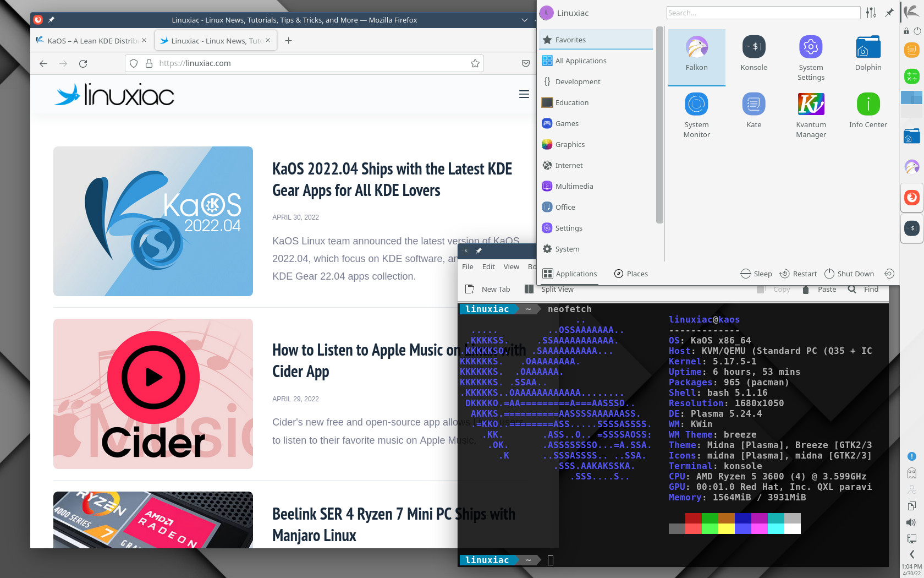Reload the page in Firefox
The width and height of the screenshot is (924, 578).
(83, 63)
